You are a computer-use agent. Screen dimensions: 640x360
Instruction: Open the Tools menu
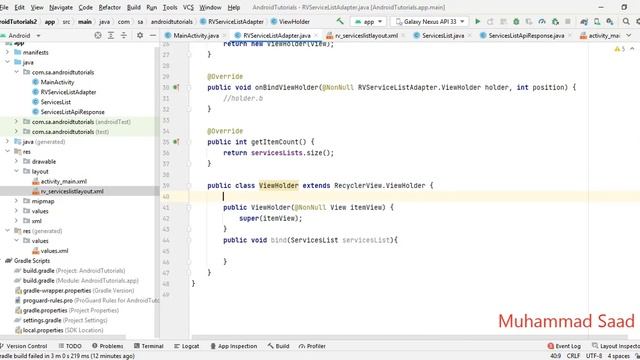[170, 7]
